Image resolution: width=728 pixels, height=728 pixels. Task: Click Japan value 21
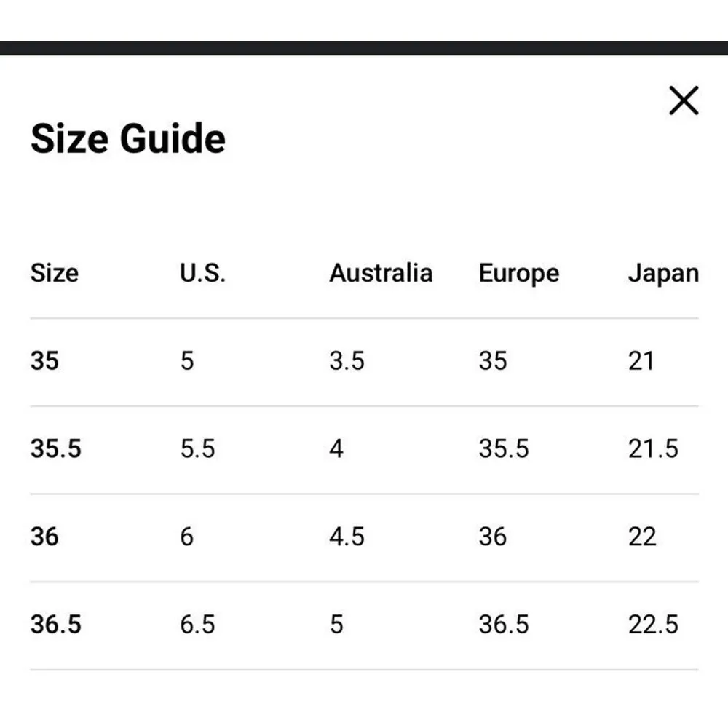pos(641,360)
